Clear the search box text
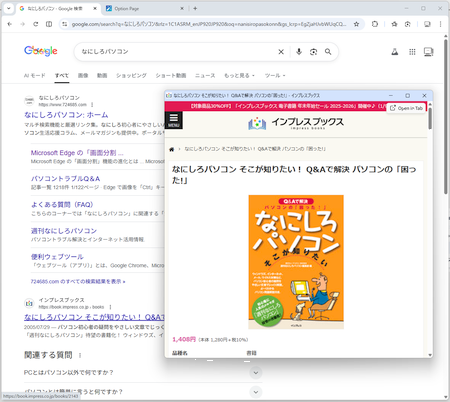 [x=281, y=52]
